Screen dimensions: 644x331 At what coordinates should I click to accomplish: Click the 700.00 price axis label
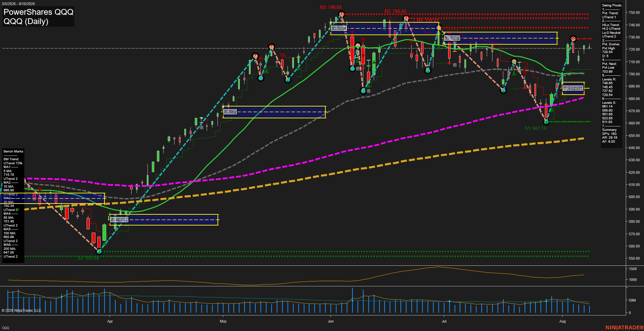click(x=634, y=74)
